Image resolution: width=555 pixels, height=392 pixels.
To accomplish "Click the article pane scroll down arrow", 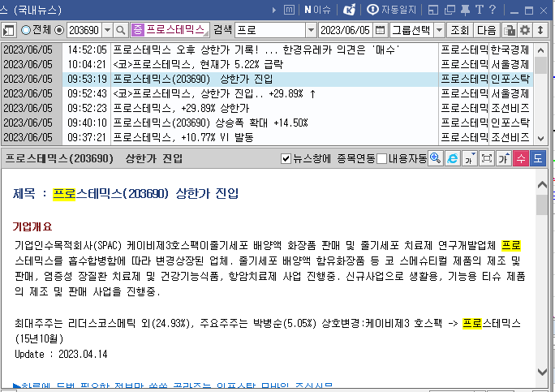I will [x=542, y=372].
